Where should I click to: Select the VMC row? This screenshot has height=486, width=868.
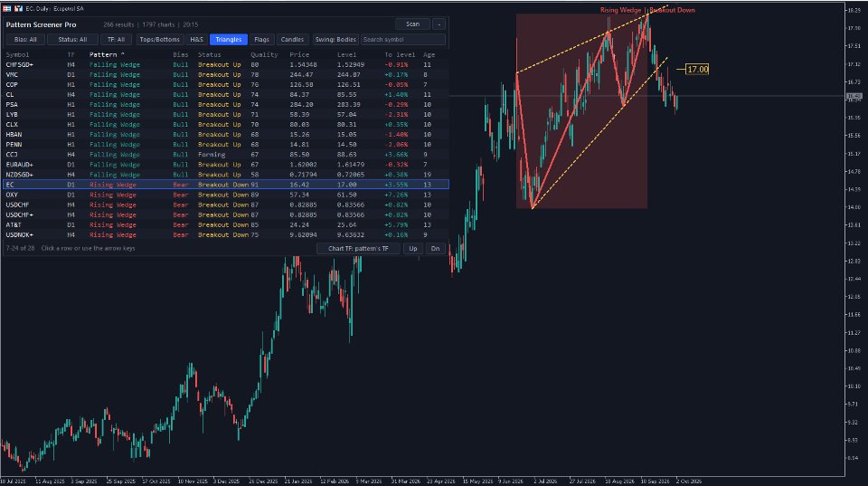click(225, 75)
